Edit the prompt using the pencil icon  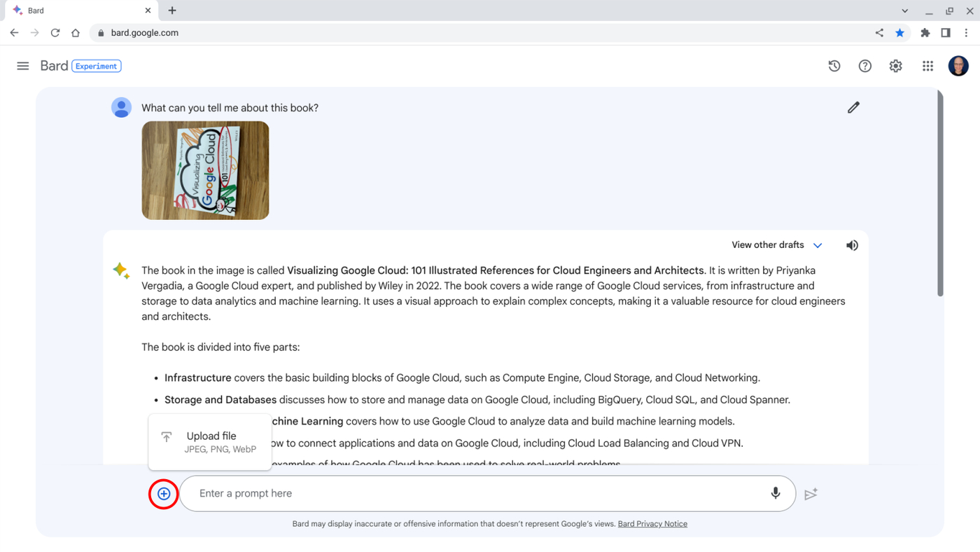click(x=853, y=107)
